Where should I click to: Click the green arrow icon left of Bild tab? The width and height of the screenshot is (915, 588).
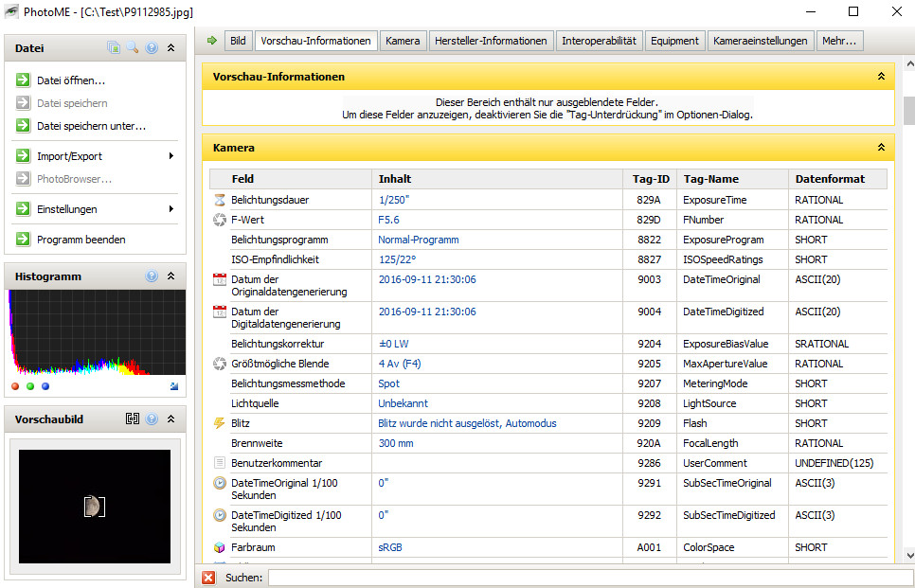(x=212, y=41)
